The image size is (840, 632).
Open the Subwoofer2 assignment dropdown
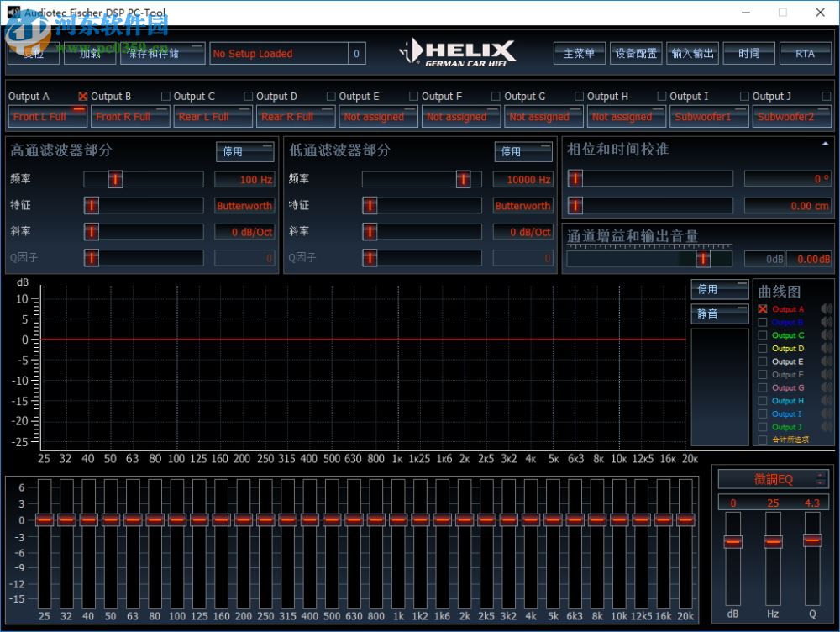point(790,116)
